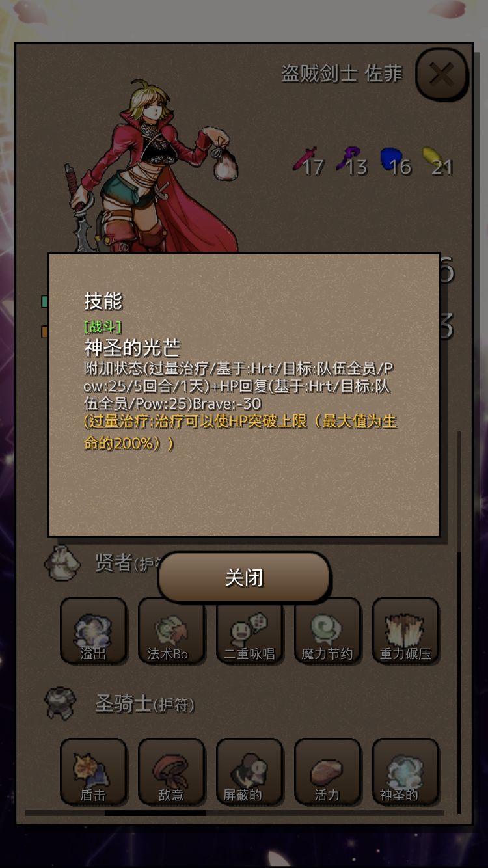
Task: Click the horizontal scrollbar at the bottom
Action: 234,813
